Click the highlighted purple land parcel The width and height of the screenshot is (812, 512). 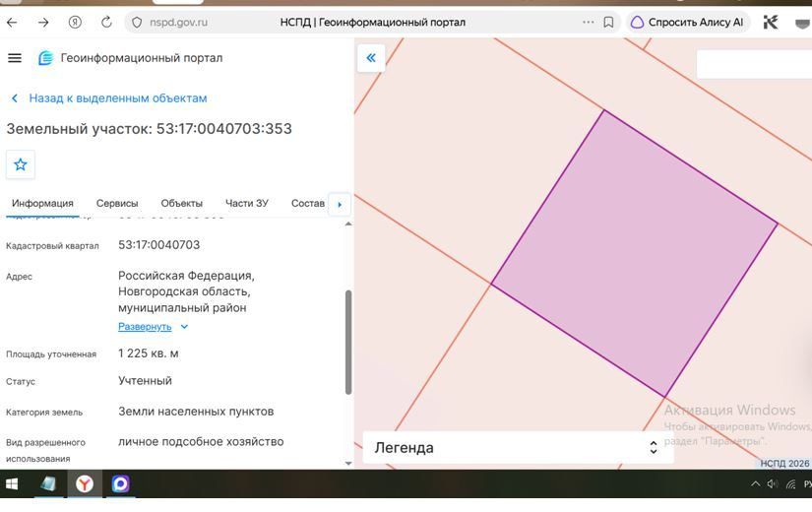pyautogui.click(x=634, y=254)
